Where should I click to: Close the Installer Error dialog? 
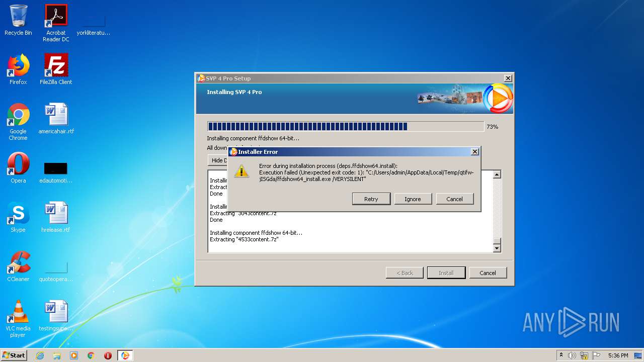[474, 151]
